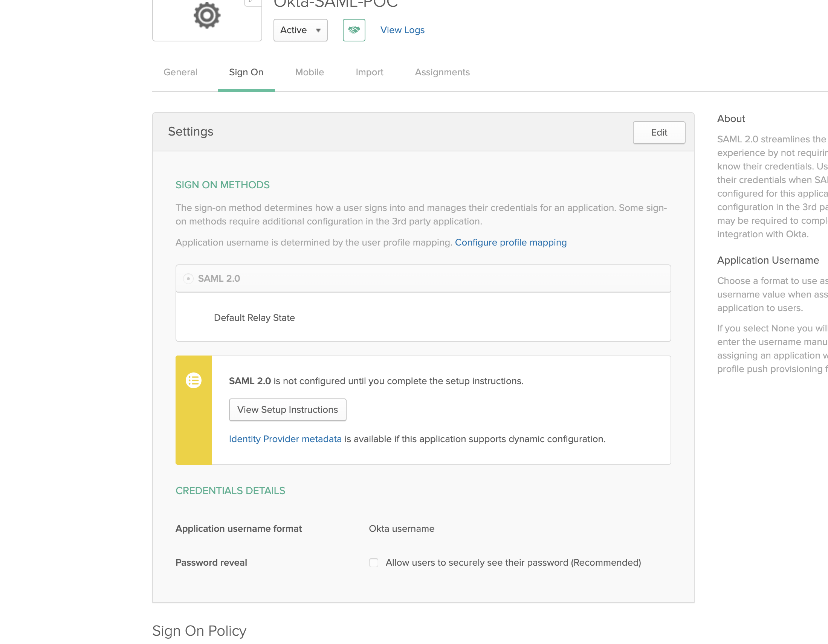The image size is (828, 644).
Task: Click the Application username format label
Action: tap(238, 528)
